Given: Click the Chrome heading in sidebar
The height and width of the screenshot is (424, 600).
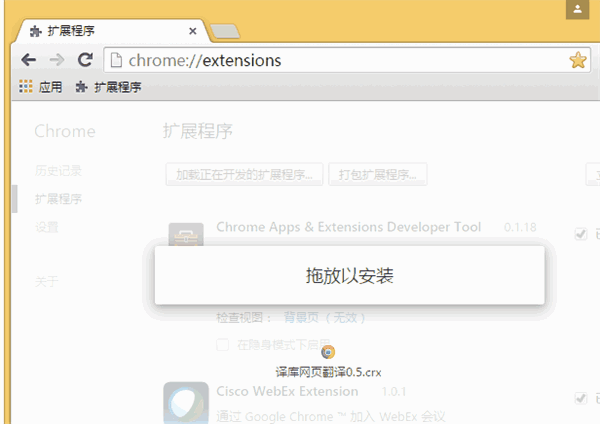Looking at the screenshot, I should pos(65,131).
